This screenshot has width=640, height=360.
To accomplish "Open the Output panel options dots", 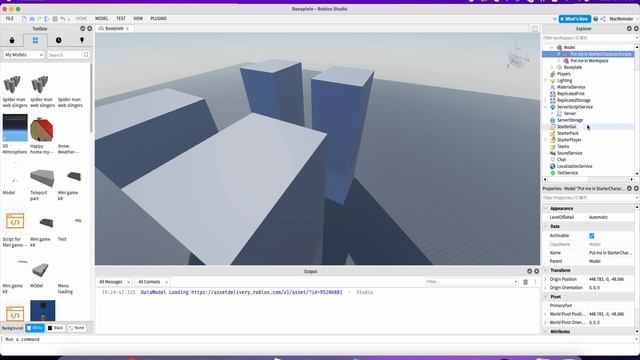I will 535,282.
